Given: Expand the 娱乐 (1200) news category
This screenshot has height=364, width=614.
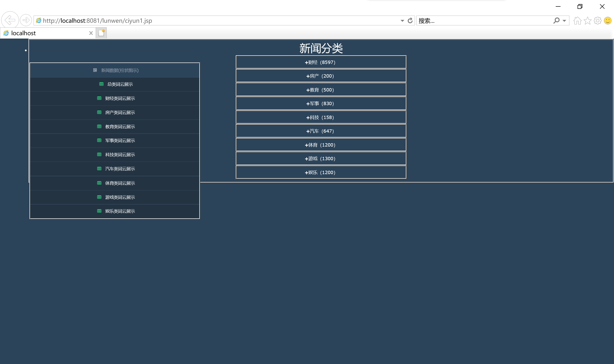Looking at the screenshot, I should pos(321,172).
